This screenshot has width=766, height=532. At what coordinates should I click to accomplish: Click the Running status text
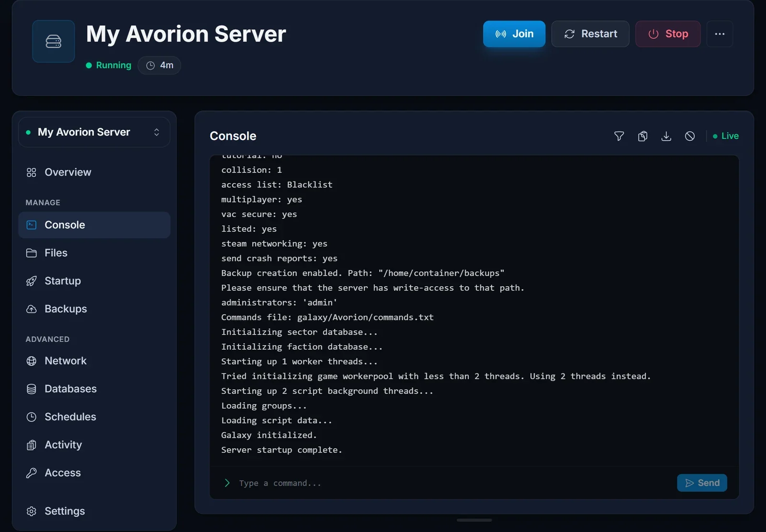[113, 65]
